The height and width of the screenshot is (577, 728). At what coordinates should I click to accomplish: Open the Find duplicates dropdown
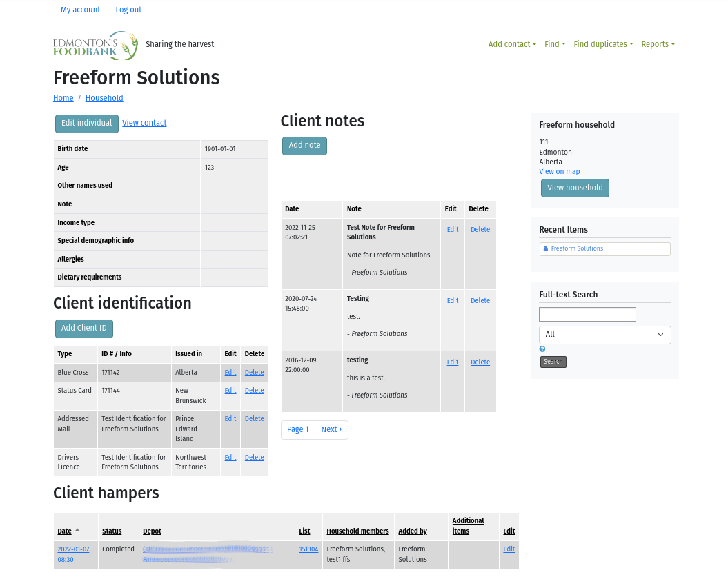point(603,44)
